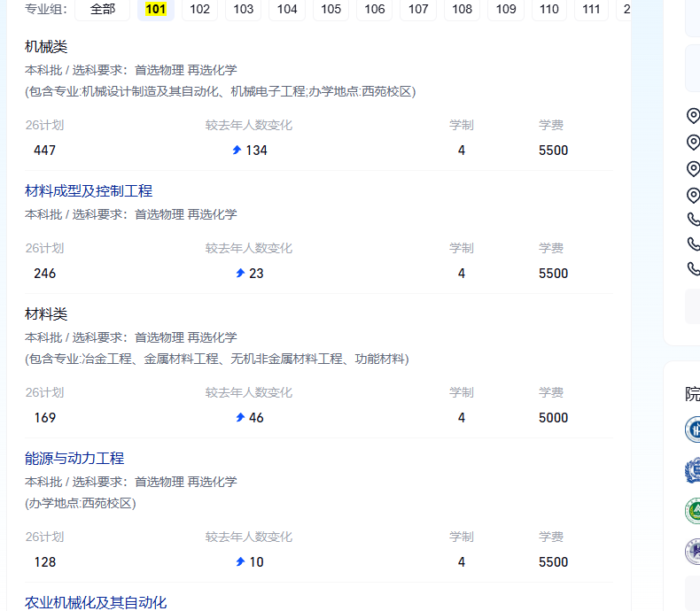Image resolution: width=700 pixels, height=611 pixels.
Task: Click the 学制 value 4 in 材料类 row
Action: (x=461, y=418)
